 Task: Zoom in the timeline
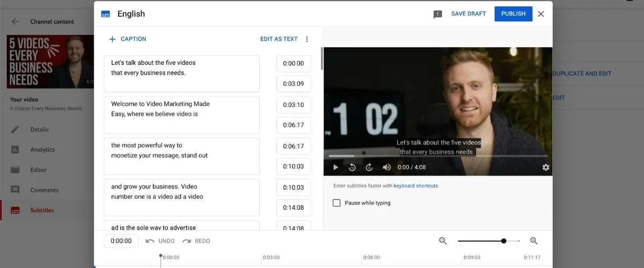(x=534, y=241)
